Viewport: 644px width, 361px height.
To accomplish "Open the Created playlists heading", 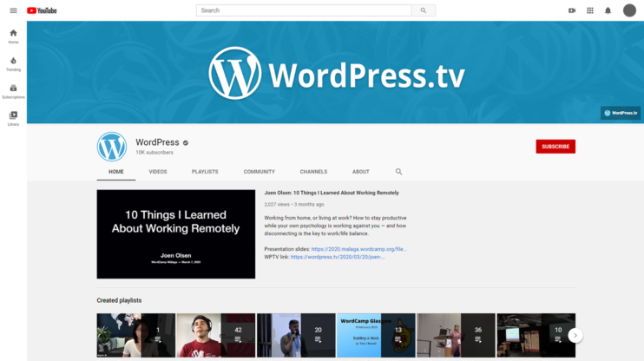I will pos(119,300).
